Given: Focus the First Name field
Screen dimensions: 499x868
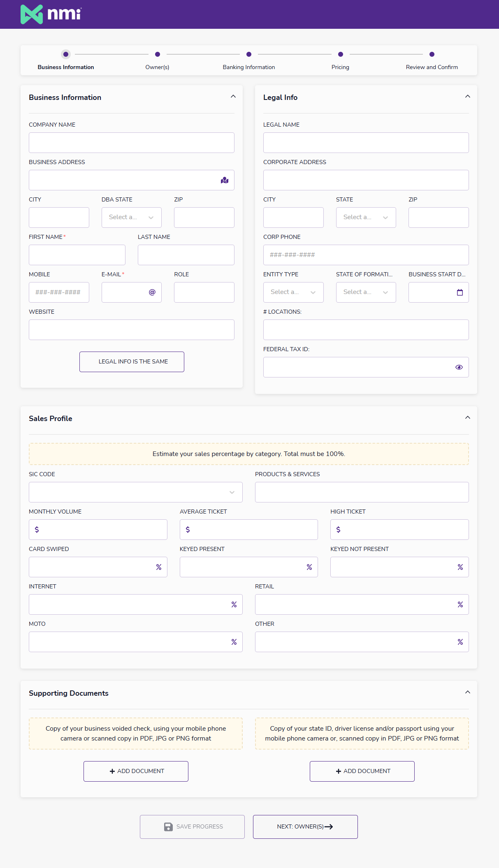Looking at the screenshot, I should click(77, 255).
